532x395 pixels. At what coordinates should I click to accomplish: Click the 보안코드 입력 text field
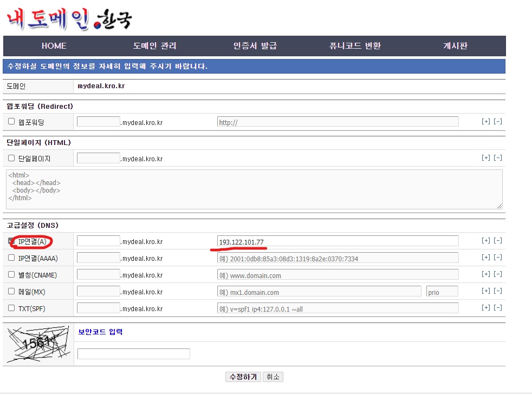(134, 354)
